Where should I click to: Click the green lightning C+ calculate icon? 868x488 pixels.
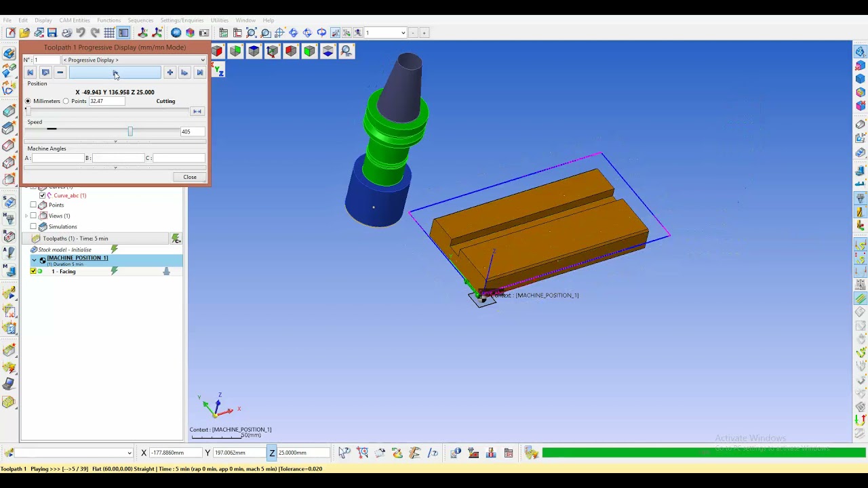click(x=176, y=239)
